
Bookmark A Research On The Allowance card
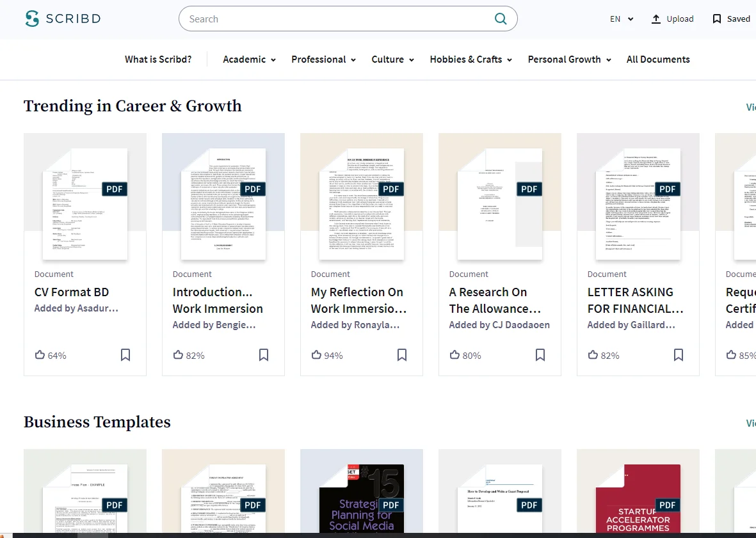tap(540, 355)
